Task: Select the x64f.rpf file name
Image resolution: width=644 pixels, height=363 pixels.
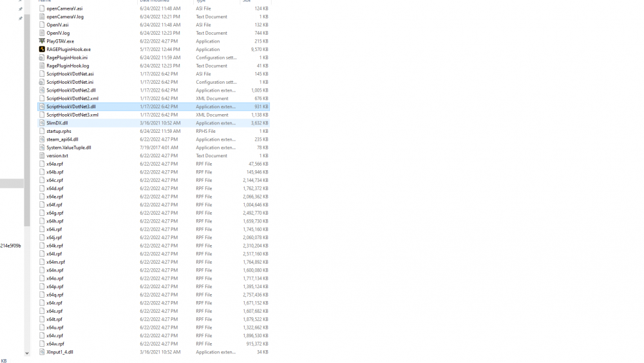Action: click(54, 205)
